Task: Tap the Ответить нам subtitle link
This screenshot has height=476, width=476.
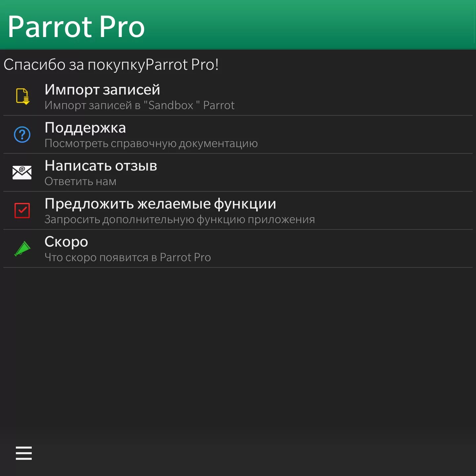Action: [x=80, y=181]
